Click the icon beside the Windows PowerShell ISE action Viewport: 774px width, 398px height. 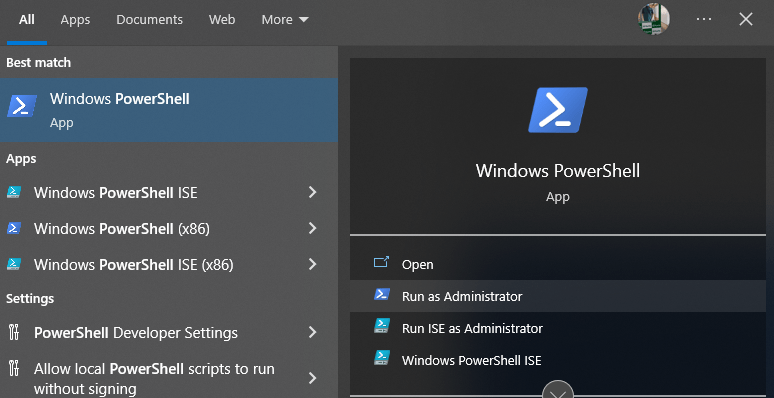tap(382, 358)
